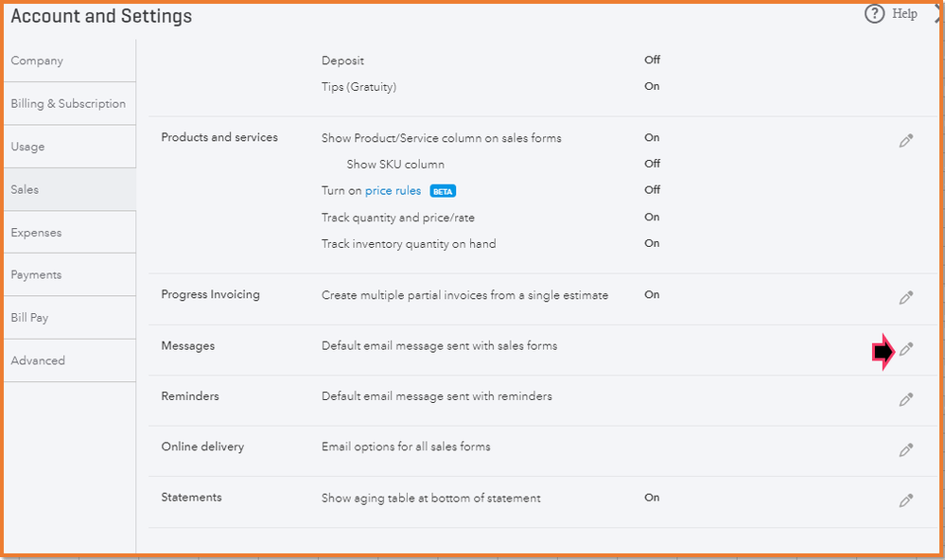
Task: Follow the price rules link
Action: click(x=393, y=190)
